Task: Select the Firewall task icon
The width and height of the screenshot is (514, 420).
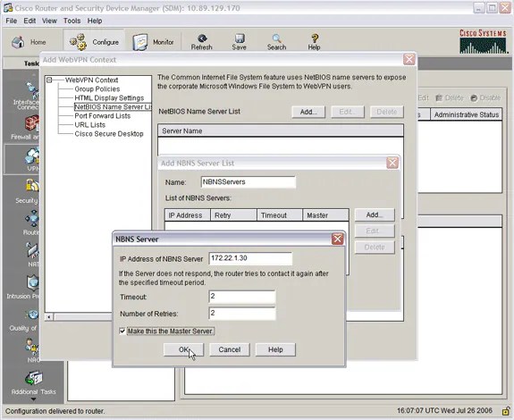Action: [x=32, y=124]
